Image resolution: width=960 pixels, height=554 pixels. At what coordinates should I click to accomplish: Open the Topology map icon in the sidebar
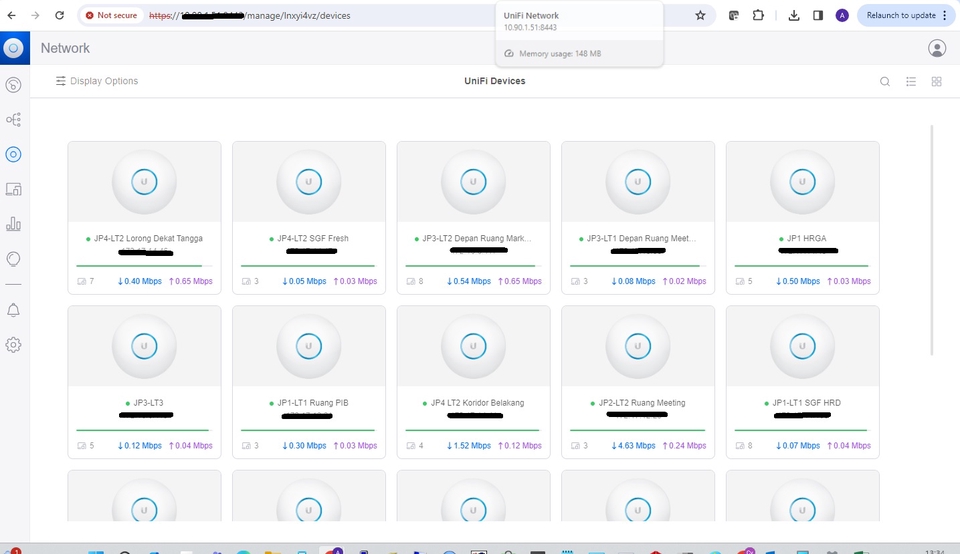click(13, 119)
